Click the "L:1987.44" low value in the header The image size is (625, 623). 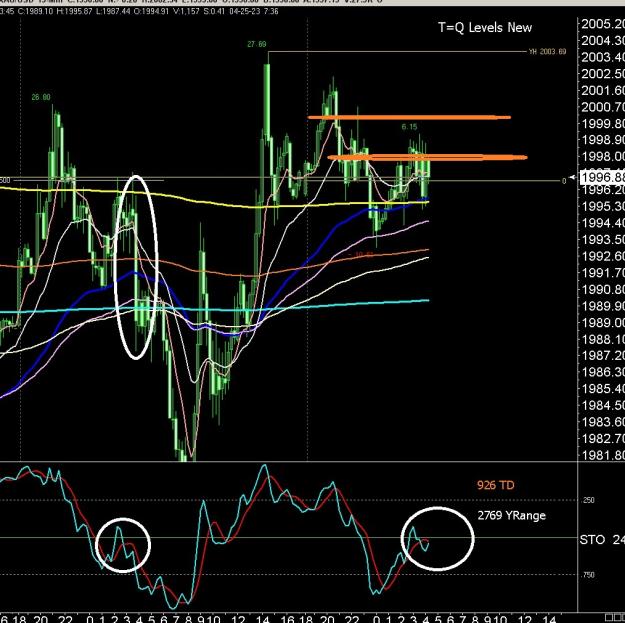tap(113, 11)
